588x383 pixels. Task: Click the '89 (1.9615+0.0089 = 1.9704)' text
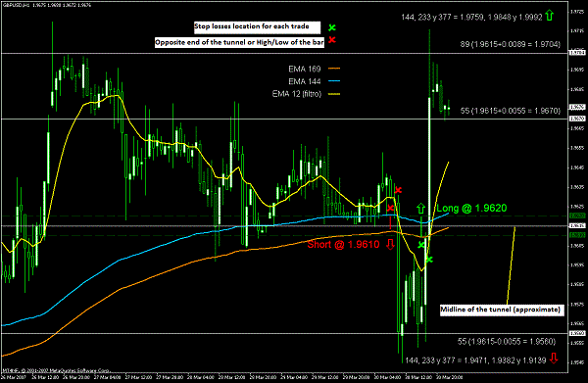pos(511,44)
